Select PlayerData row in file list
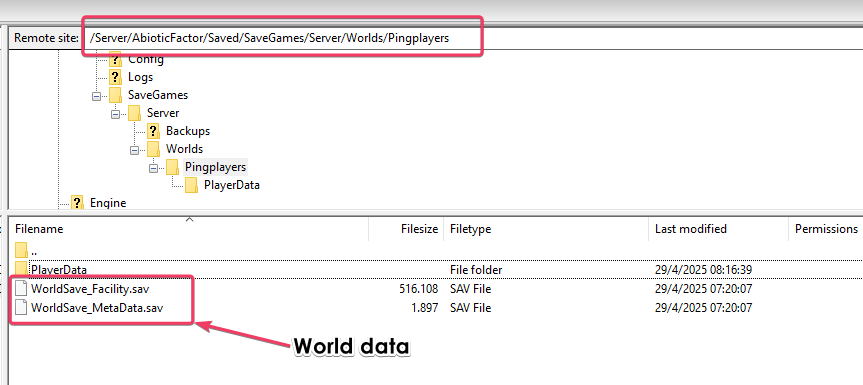The width and height of the screenshot is (863, 385). pyautogui.click(x=435, y=270)
